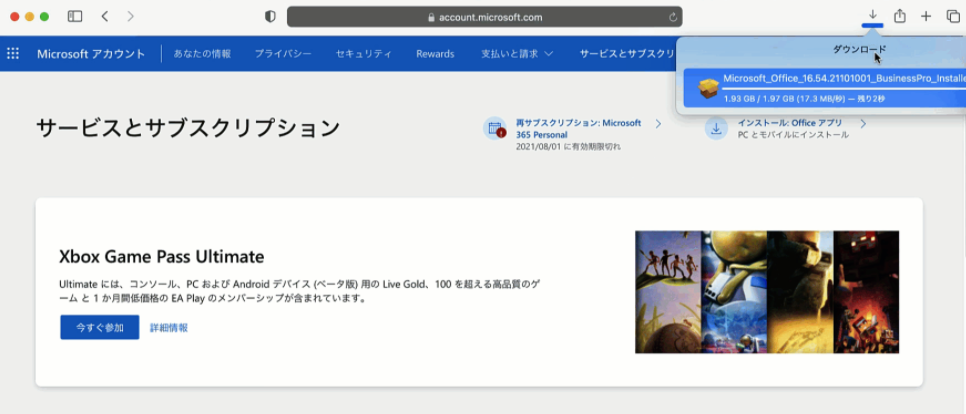
Task: Click the chevron beside Office アプリ
Action: (862, 124)
